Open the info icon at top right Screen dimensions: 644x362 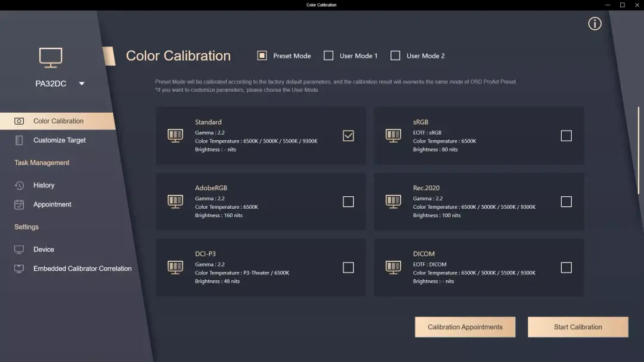595,24
